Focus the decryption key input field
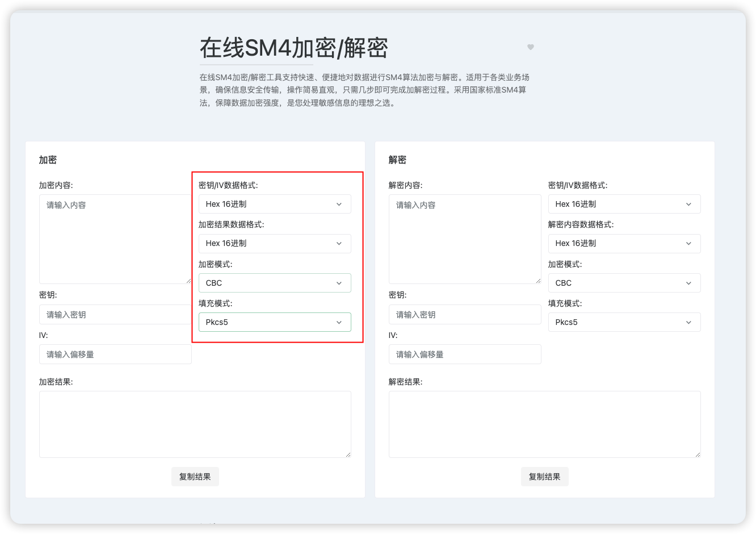This screenshot has width=756, height=534. [x=465, y=315]
